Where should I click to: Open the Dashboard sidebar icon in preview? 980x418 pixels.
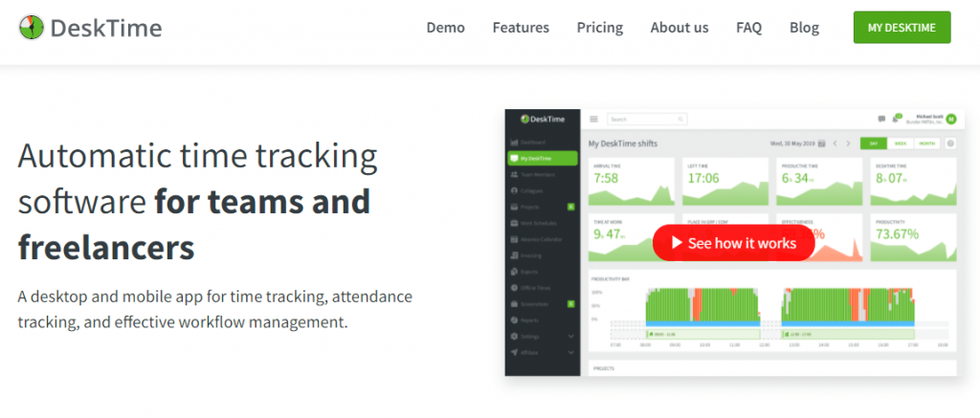tap(514, 143)
